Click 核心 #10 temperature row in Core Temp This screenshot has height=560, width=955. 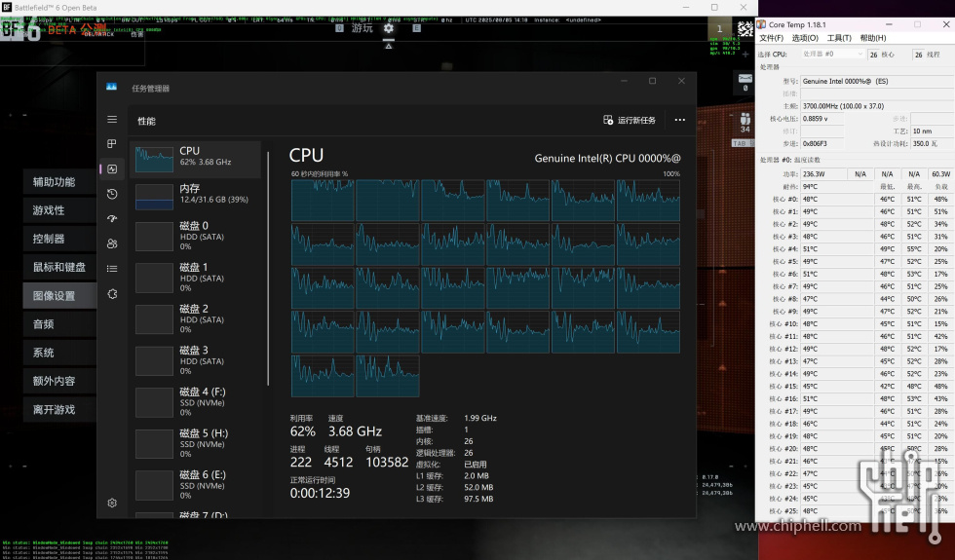point(855,323)
